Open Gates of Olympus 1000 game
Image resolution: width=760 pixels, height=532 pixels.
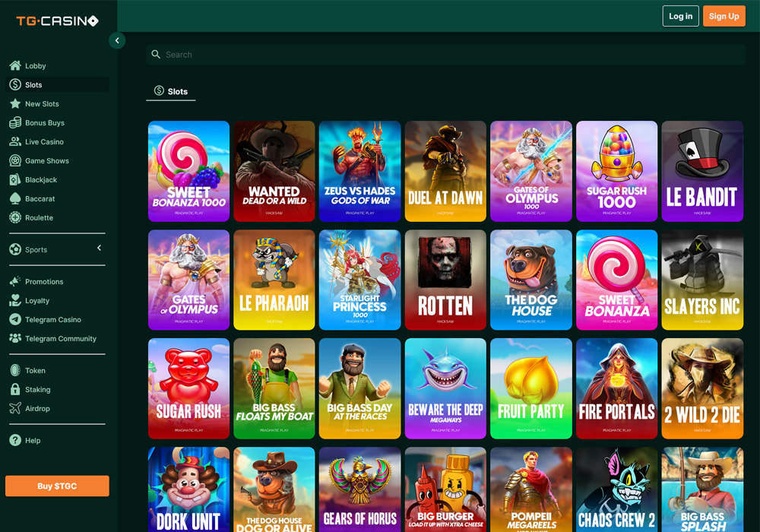[531, 171]
